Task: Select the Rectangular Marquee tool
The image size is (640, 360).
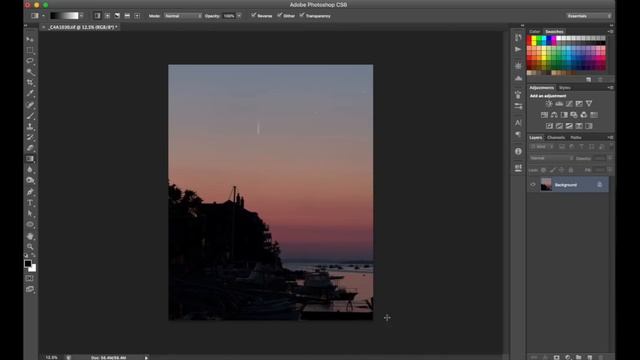Action: 30,50
